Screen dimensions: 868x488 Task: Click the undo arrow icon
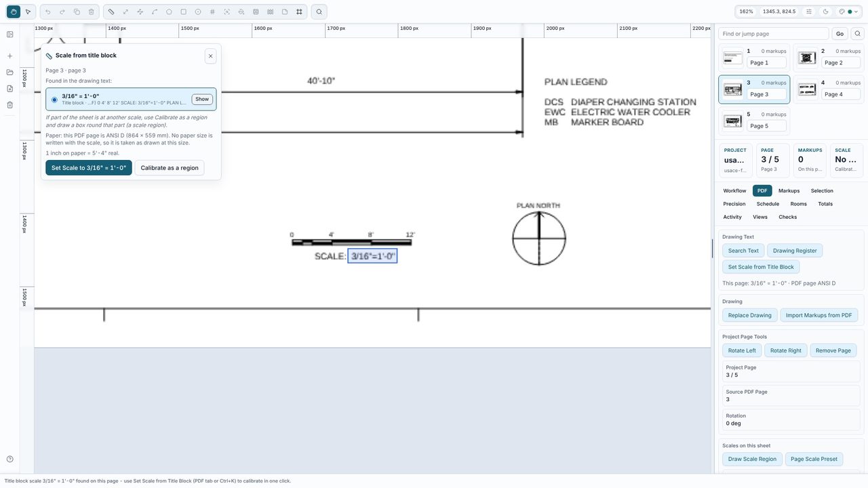tap(47, 12)
